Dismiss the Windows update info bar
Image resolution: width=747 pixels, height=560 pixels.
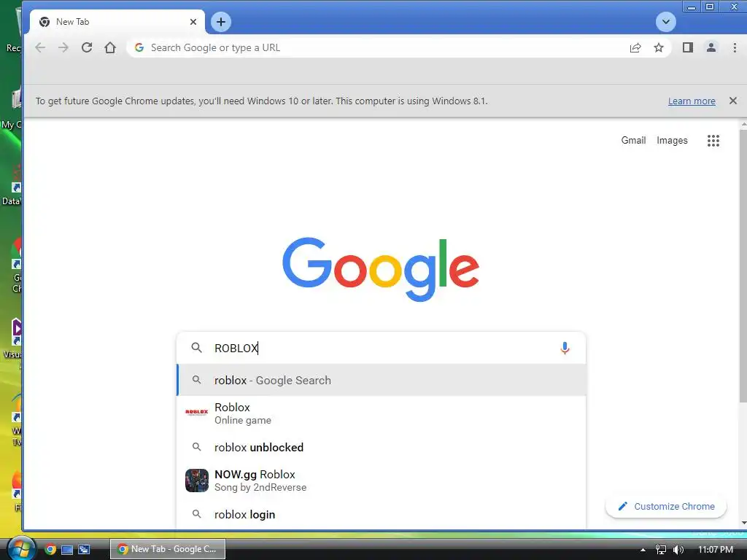pos(732,101)
